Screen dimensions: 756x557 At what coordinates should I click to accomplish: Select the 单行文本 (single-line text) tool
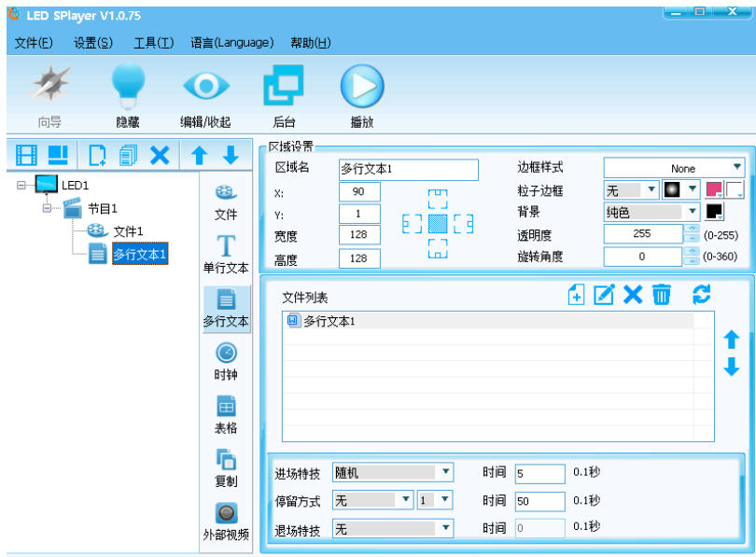pyautogui.click(x=225, y=244)
